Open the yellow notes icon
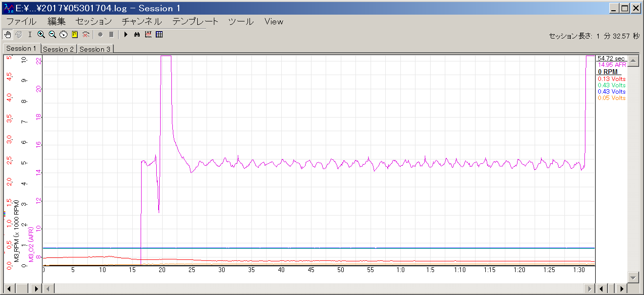 pos(75,35)
